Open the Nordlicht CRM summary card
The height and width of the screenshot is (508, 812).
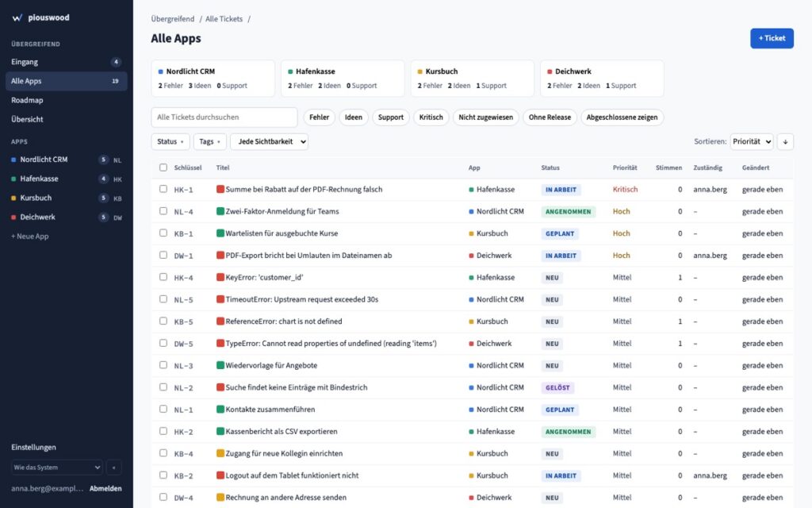coord(213,79)
